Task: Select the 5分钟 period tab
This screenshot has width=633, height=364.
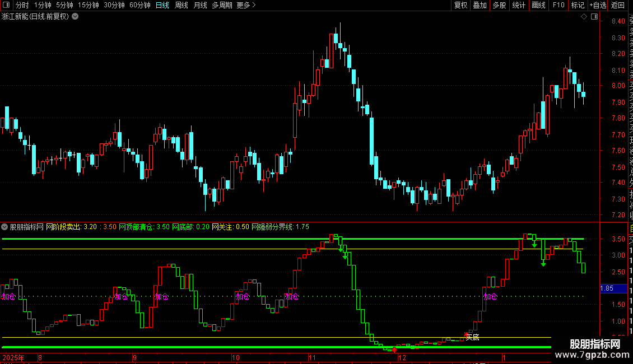Action: 64,5
